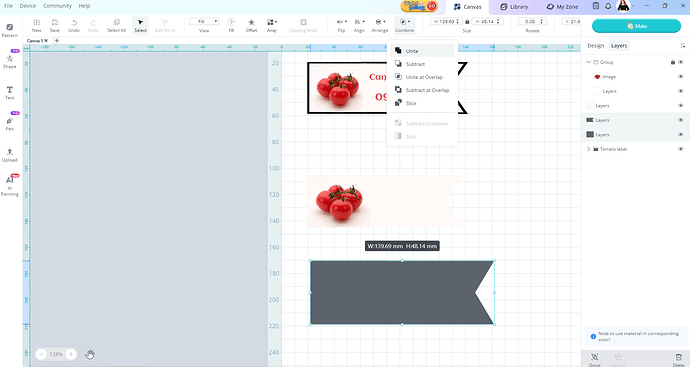Toggle visibility of banner-shaped Layers row

(680, 120)
